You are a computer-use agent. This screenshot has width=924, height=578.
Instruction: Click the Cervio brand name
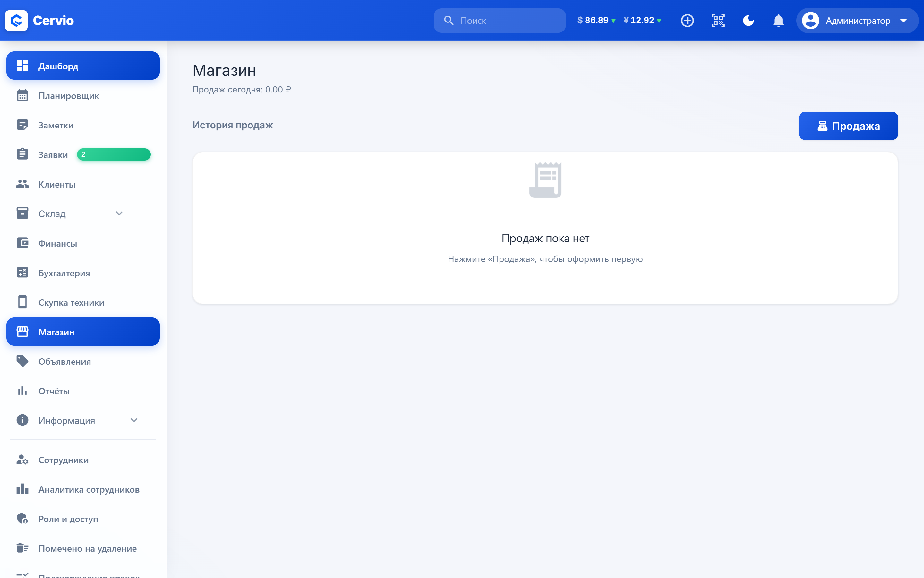53,20
